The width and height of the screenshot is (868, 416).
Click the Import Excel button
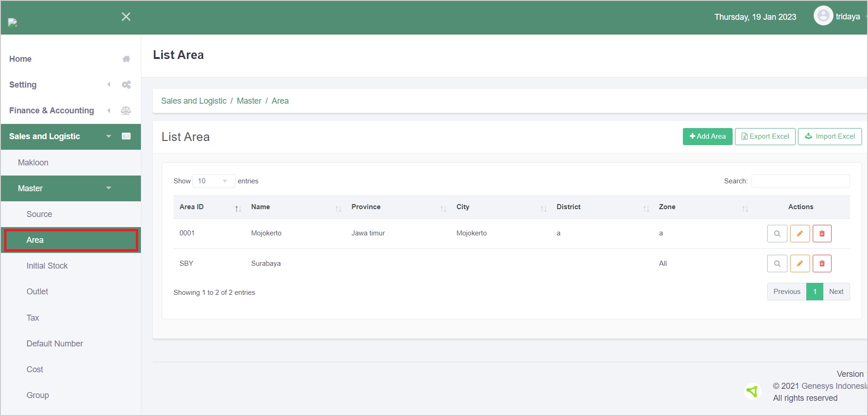tap(829, 136)
